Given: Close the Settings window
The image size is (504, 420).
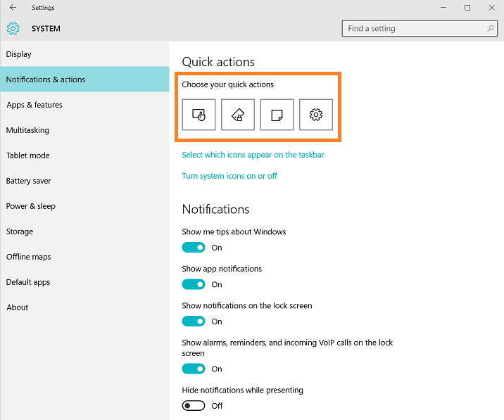Looking at the screenshot, I should coord(491,8).
